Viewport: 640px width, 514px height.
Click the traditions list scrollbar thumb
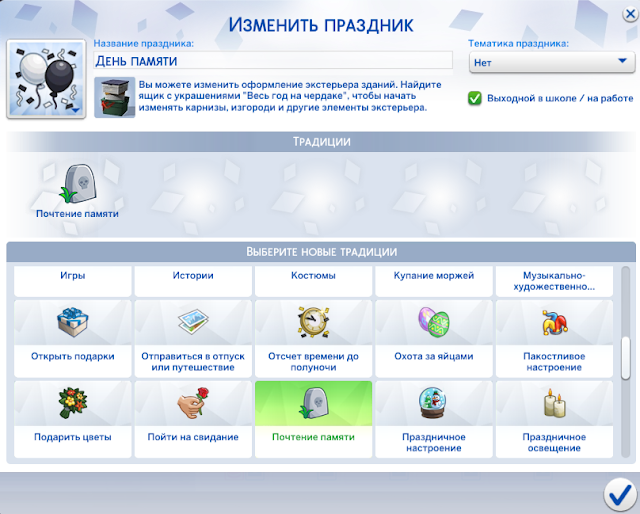point(626,358)
